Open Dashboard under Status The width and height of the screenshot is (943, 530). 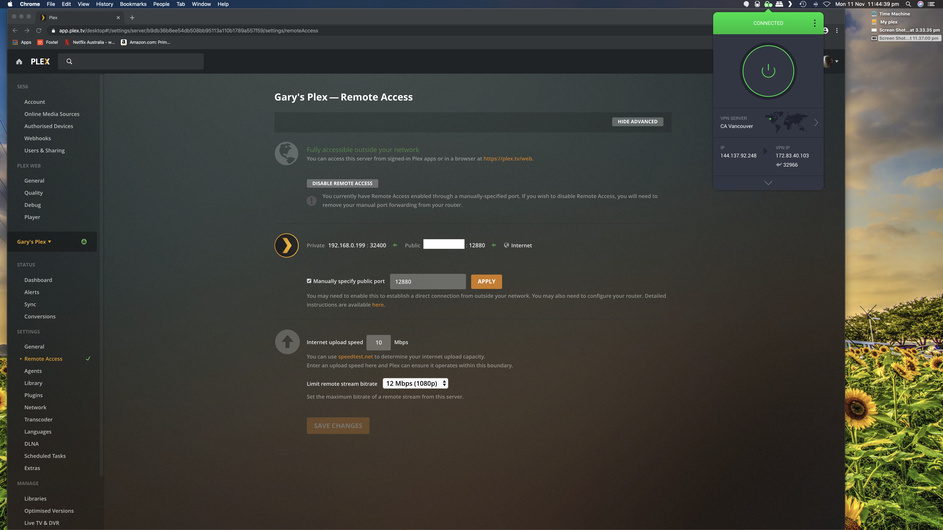pos(38,280)
